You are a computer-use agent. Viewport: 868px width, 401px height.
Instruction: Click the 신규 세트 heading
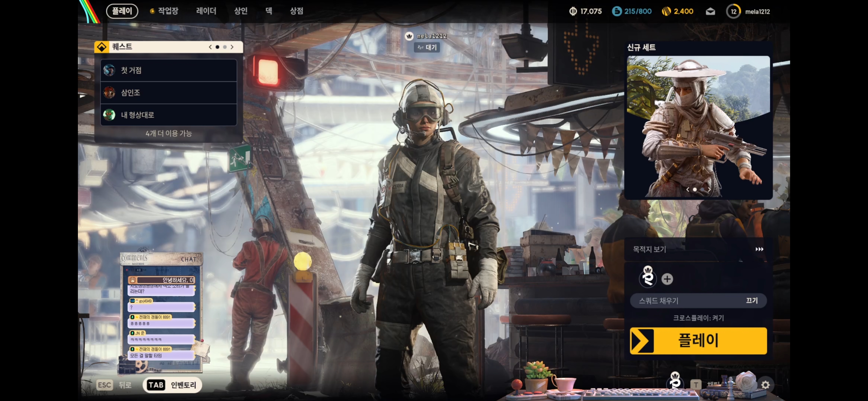coord(641,48)
